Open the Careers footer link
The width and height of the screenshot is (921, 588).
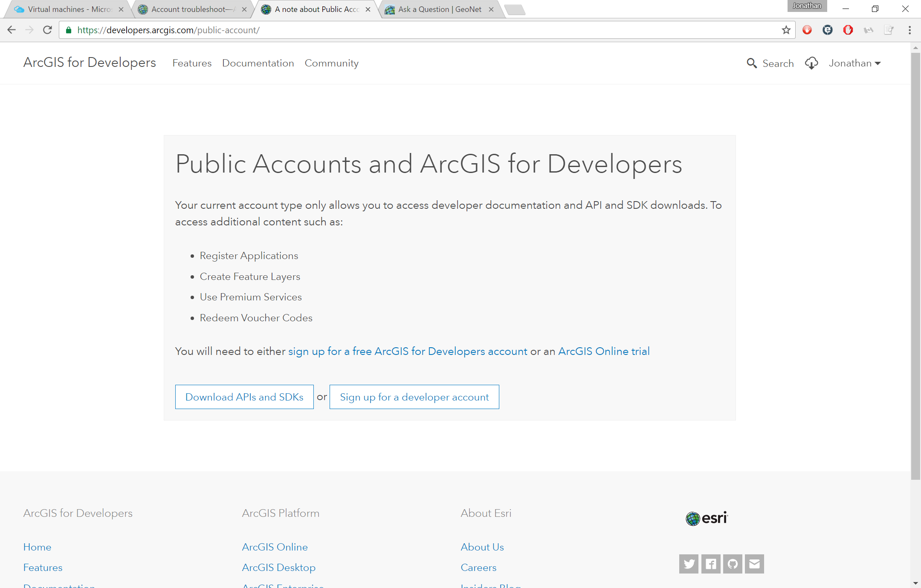click(x=478, y=568)
